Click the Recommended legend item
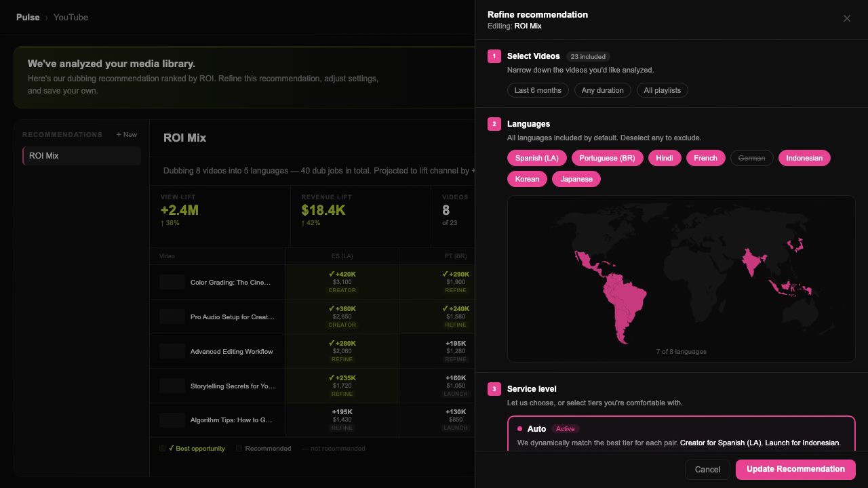The height and width of the screenshot is (488, 868). coord(264,449)
